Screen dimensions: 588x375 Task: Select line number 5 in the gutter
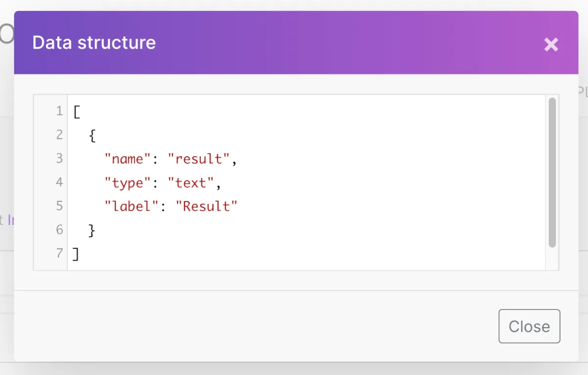pos(59,206)
